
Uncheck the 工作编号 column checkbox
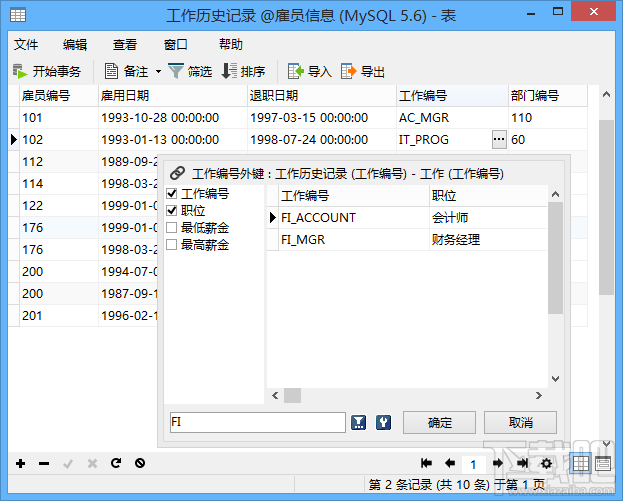(172, 194)
